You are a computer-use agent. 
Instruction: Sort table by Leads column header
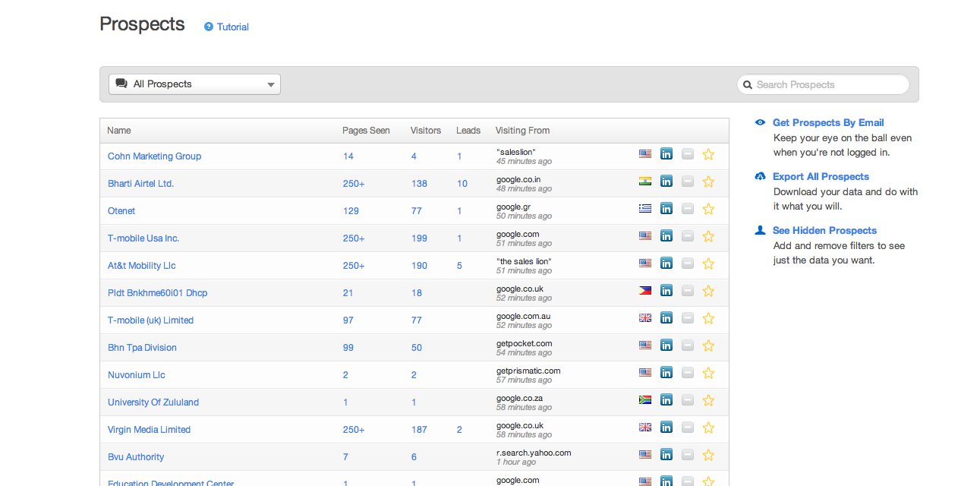468,131
